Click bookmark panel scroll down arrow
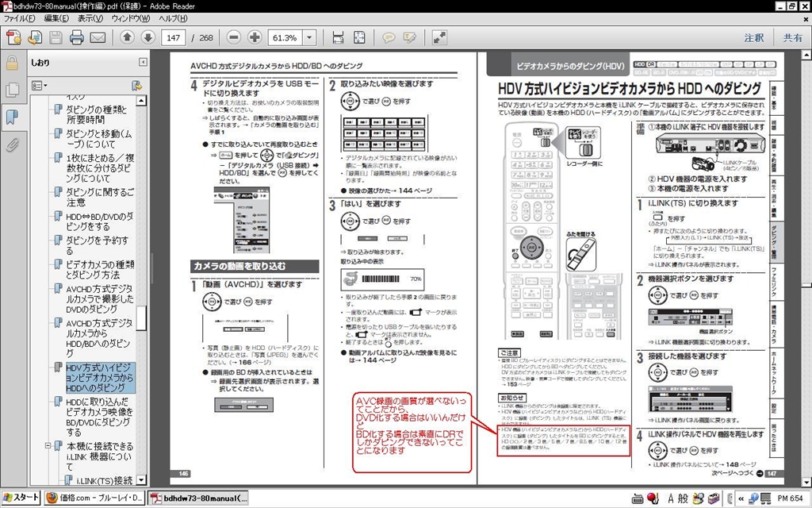Image resolution: width=812 pixels, height=508 pixels. 141,480
